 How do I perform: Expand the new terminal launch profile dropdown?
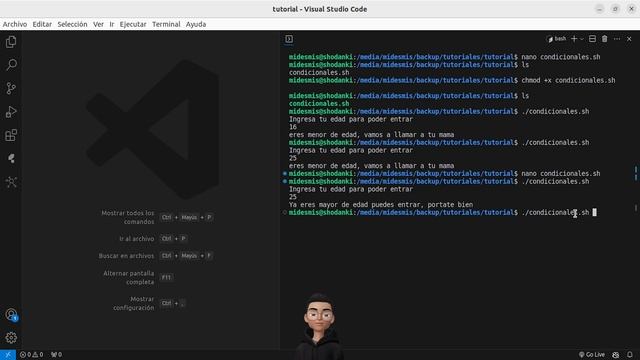[x=582, y=39]
